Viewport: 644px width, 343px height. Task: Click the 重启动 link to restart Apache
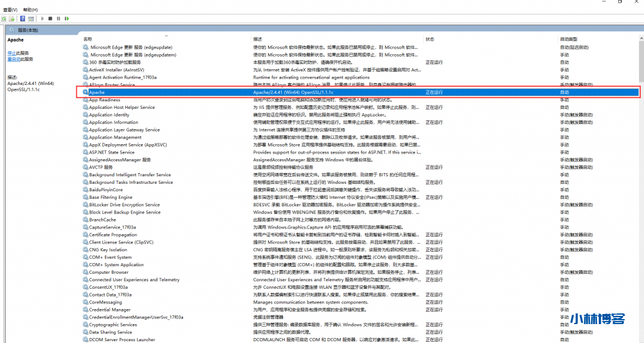point(13,59)
